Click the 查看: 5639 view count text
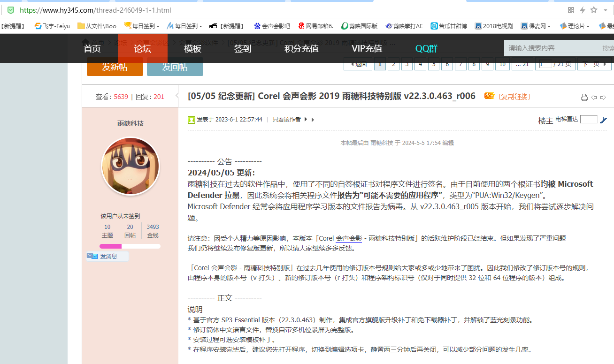 point(112,97)
